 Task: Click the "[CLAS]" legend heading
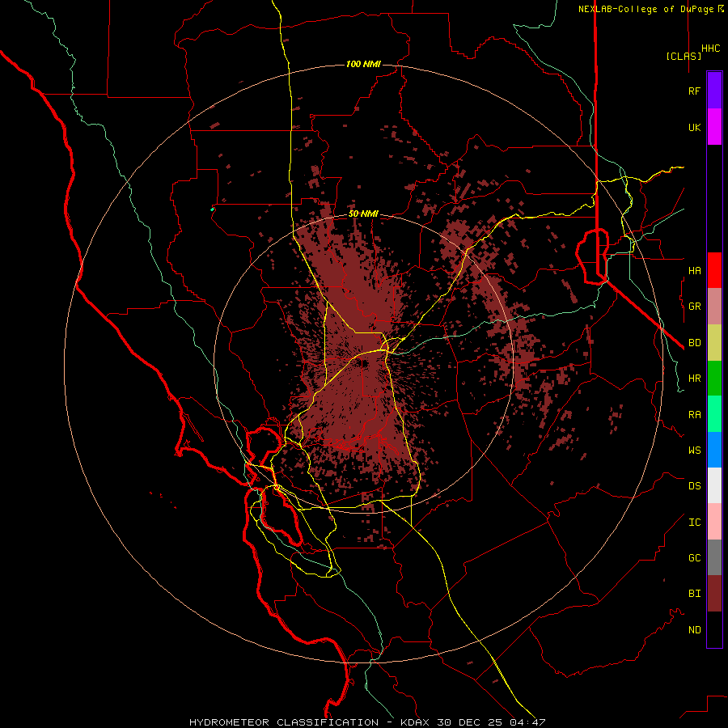pos(684,56)
